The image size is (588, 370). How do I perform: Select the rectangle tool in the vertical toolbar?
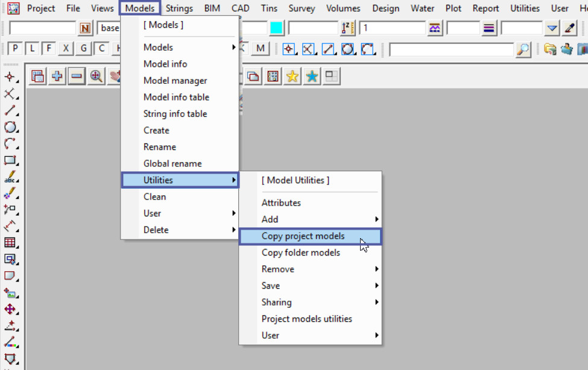pos(10,160)
